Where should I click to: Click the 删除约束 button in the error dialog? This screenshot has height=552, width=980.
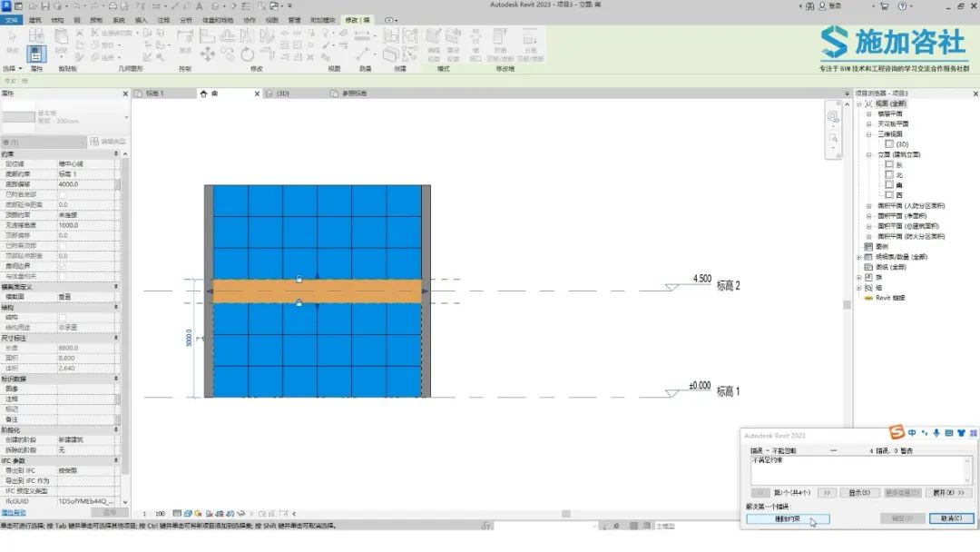[788, 519]
